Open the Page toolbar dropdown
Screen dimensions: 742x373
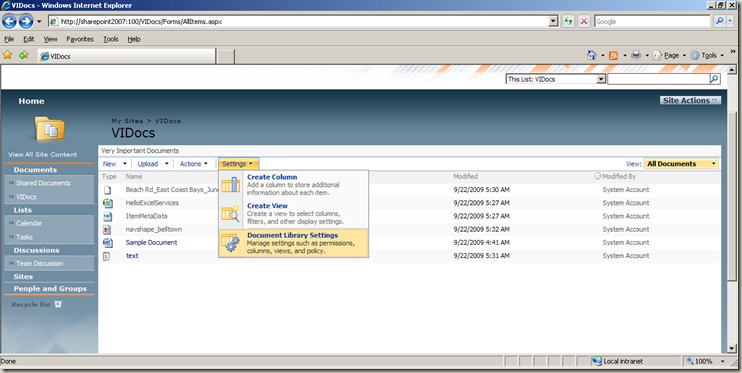[x=670, y=55]
